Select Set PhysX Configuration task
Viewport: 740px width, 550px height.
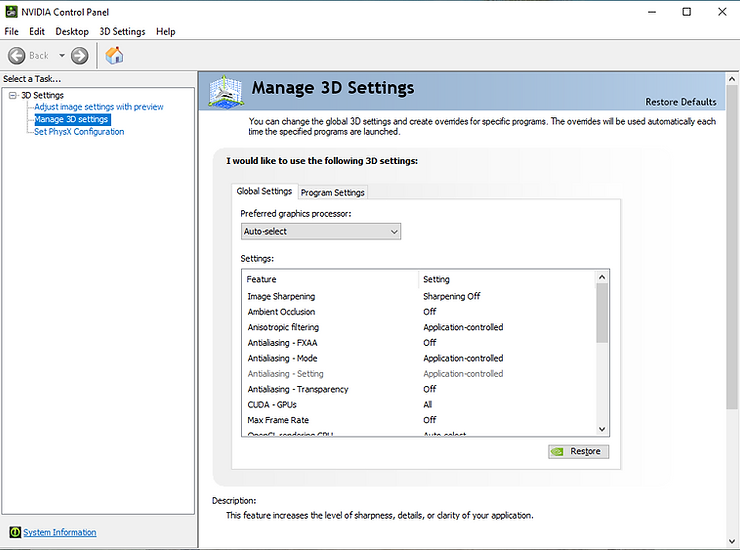79,132
